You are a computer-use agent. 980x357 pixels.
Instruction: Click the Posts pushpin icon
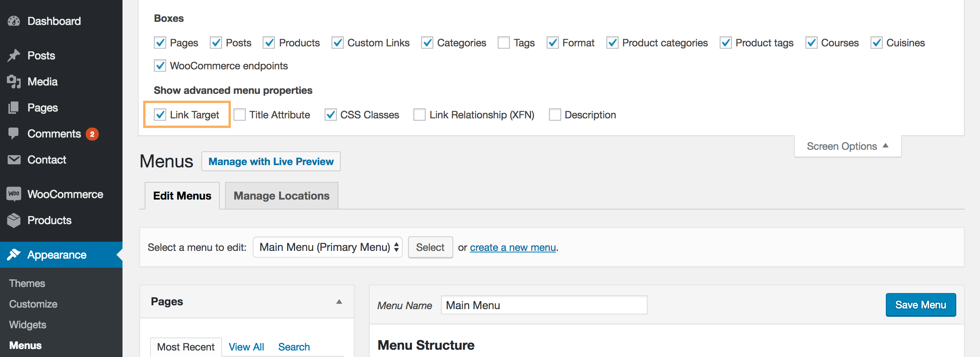click(x=14, y=56)
